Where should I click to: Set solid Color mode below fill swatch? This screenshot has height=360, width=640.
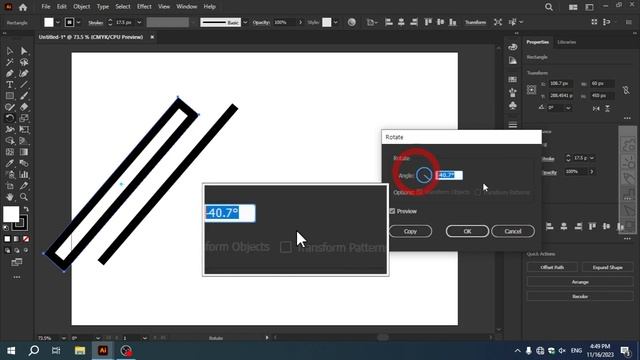[7, 239]
